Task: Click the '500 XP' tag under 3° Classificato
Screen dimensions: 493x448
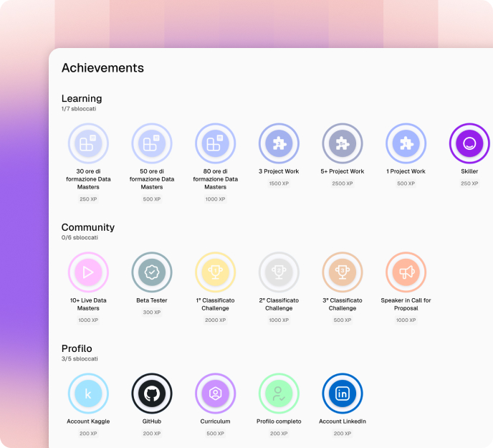Action: (x=343, y=320)
